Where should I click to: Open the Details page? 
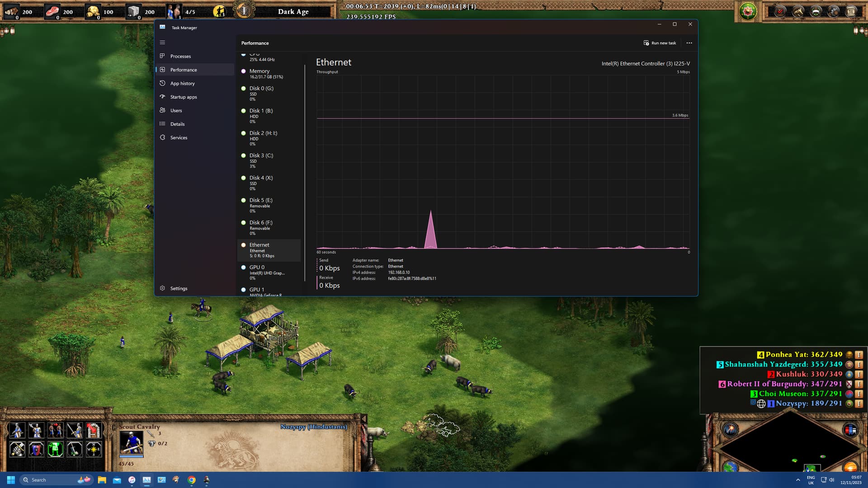(x=195, y=124)
